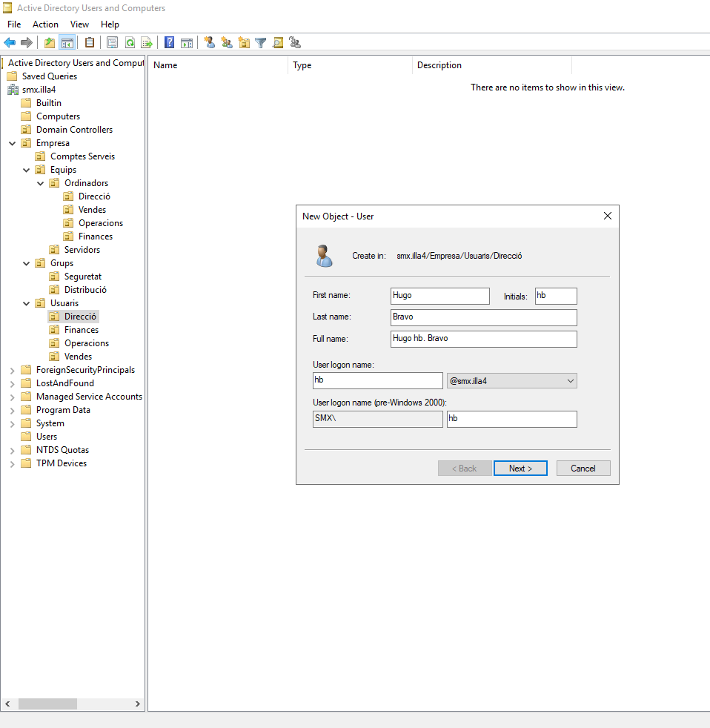
Task: Expand the ForeignSecurityPrincipals node
Action: point(11,369)
